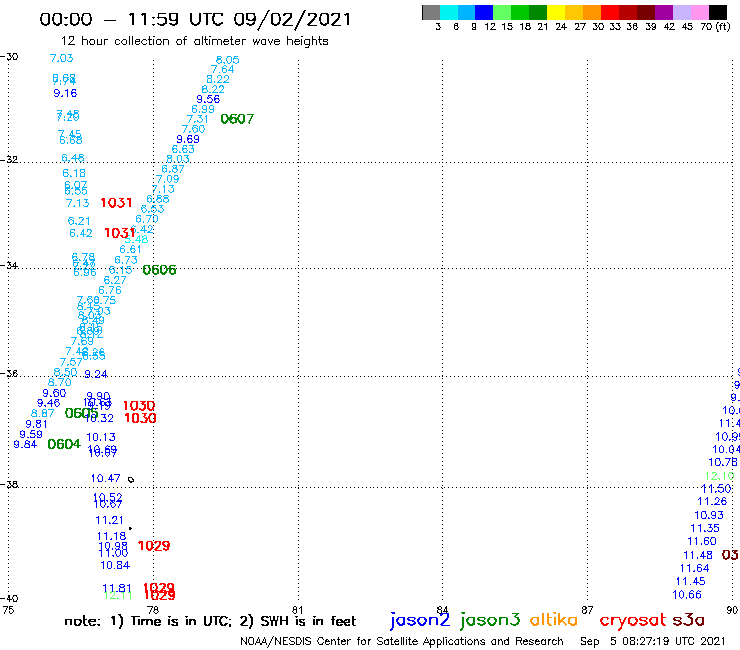Click the wave height value 8.05

(227, 60)
